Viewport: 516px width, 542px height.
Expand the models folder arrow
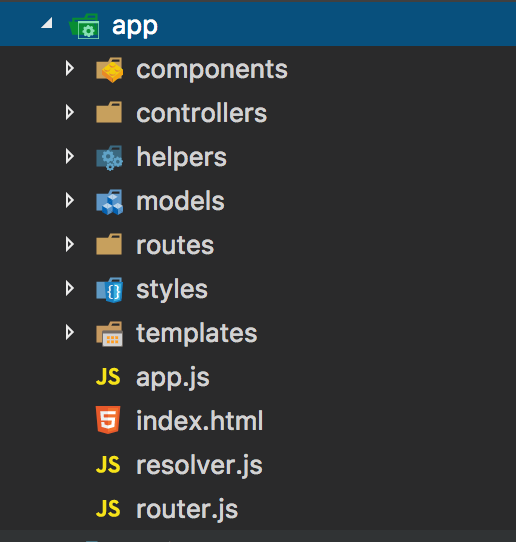click(69, 200)
